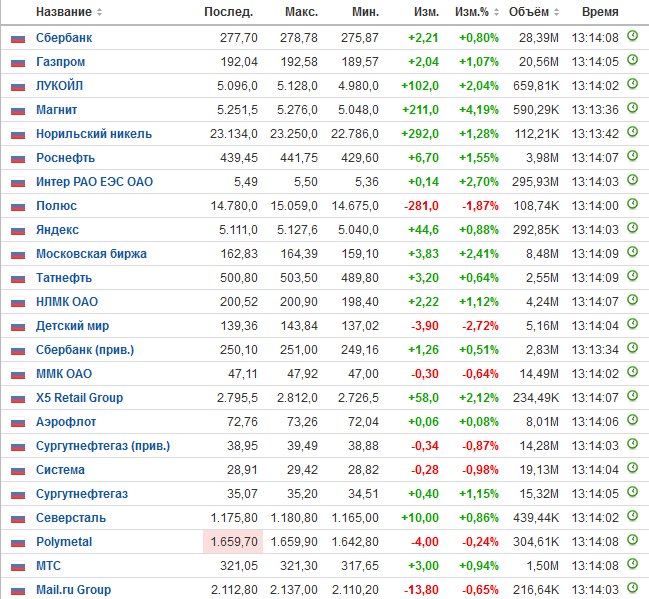This screenshot has width=649, height=599.
Task: Open the Московская биржа stock link
Action: click(91, 254)
